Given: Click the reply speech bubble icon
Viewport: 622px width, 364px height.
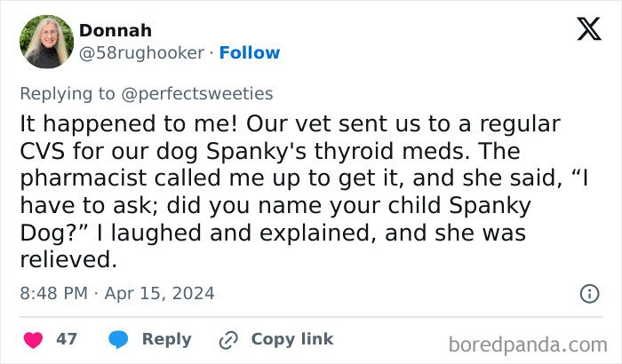Looking at the screenshot, I should coord(117,339).
